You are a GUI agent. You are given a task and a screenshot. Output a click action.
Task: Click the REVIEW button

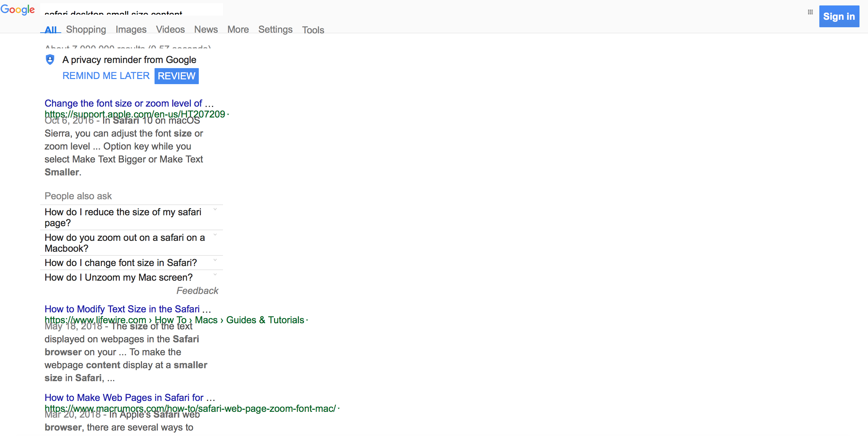[x=177, y=76]
